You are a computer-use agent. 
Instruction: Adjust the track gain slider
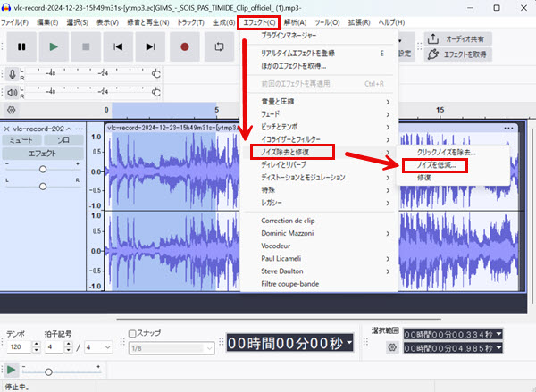(42, 165)
